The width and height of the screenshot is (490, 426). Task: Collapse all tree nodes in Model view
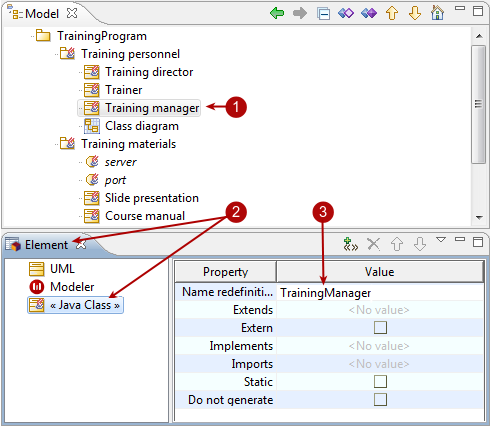[323, 14]
